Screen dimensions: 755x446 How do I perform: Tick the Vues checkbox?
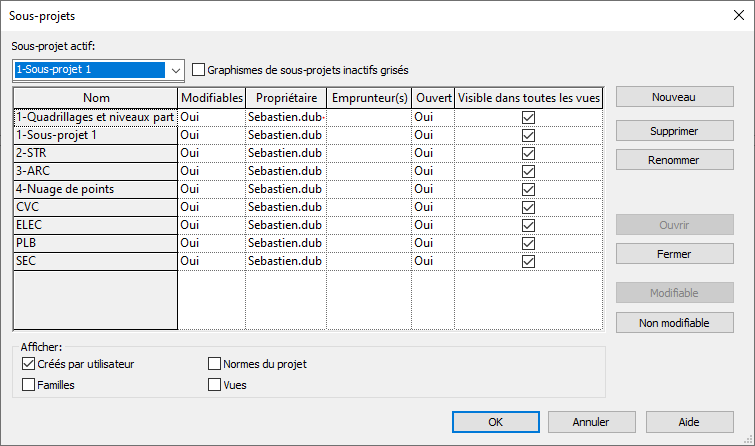coord(214,384)
